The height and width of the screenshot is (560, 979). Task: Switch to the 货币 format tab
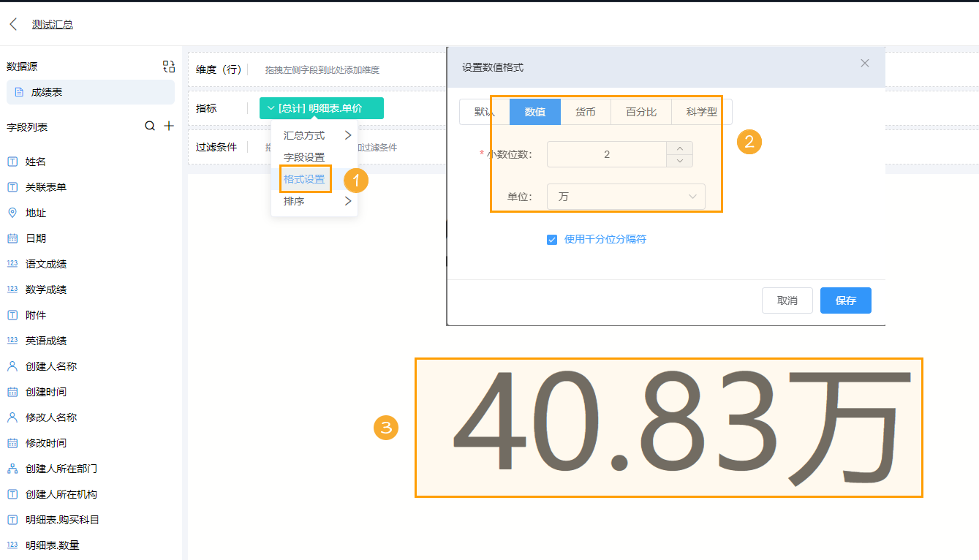tap(585, 112)
